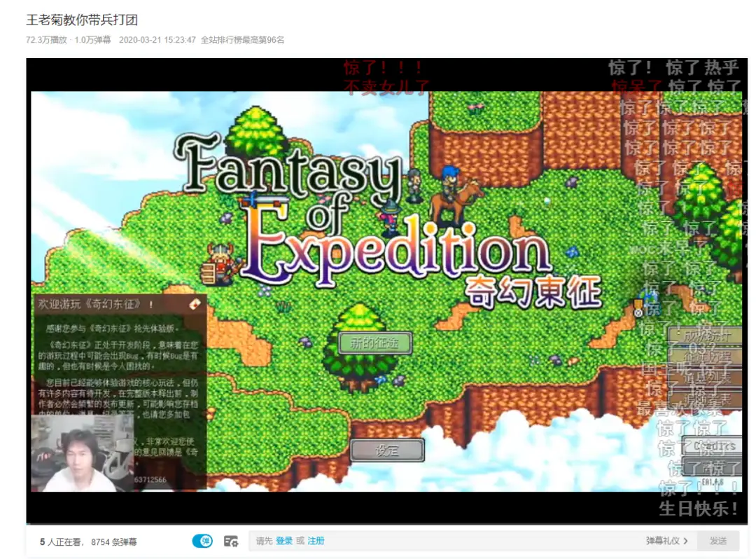Start the game with 新的征途 button
This screenshot has height=559, width=756.
[374, 343]
